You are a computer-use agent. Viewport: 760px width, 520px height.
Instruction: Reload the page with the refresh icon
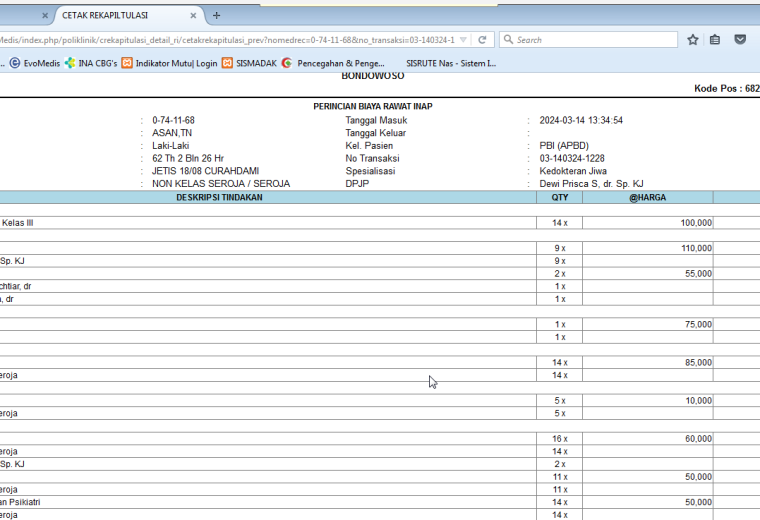coord(482,40)
